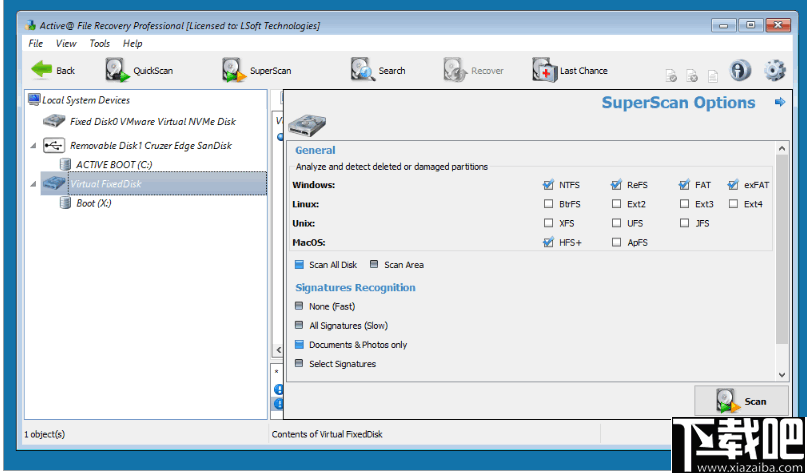The width and height of the screenshot is (807, 473).
Task: Uncheck the FAT checkbox
Action: click(684, 184)
